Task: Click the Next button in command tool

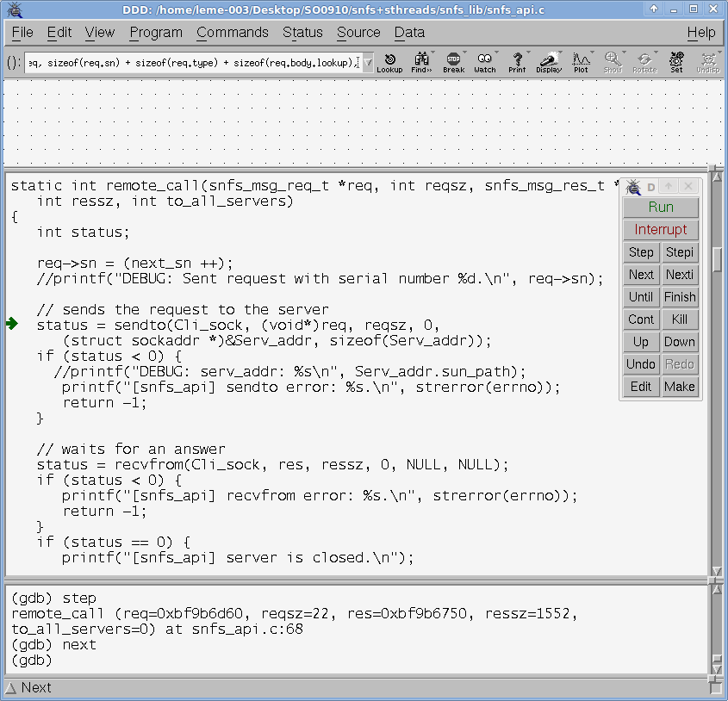Action: (x=641, y=275)
